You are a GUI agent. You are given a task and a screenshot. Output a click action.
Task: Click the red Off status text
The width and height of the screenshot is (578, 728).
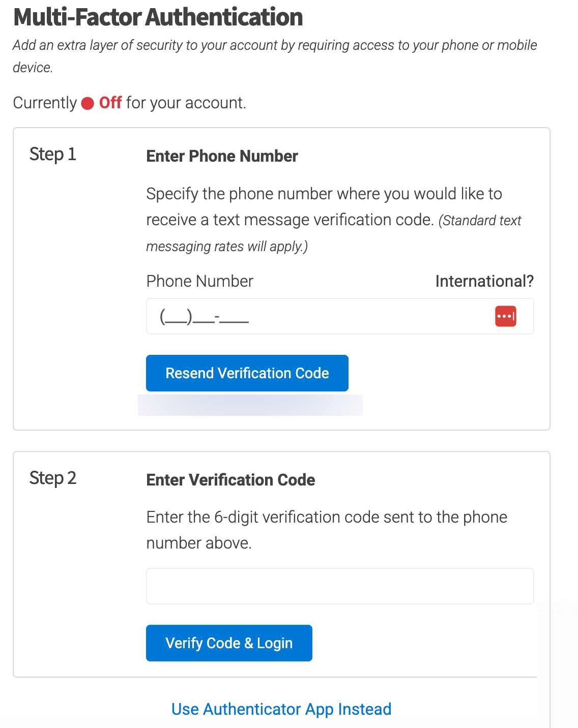[x=110, y=103]
